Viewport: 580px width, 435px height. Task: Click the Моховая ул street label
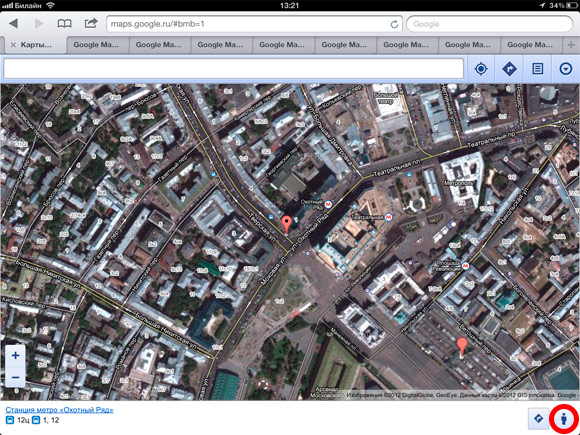coord(274,269)
